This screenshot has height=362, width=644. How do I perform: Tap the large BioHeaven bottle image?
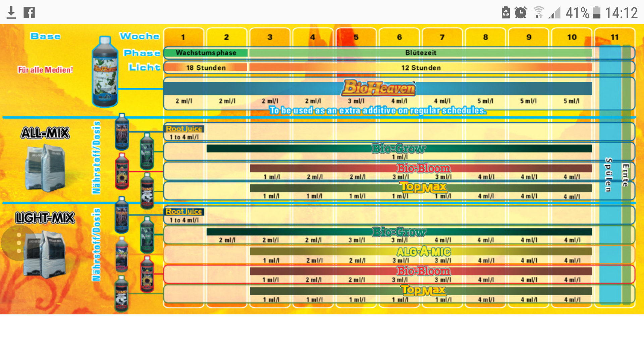coord(105,72)
